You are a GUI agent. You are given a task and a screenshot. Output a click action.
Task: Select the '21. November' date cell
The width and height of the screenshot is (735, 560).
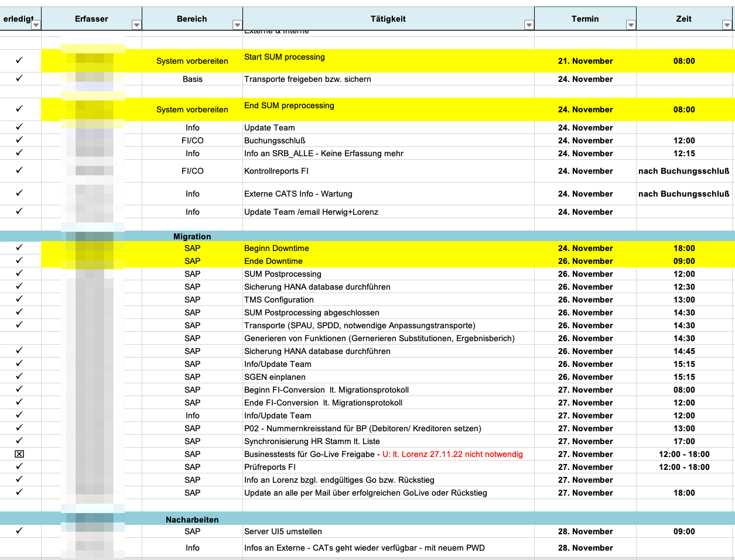[x=585, y=61]
